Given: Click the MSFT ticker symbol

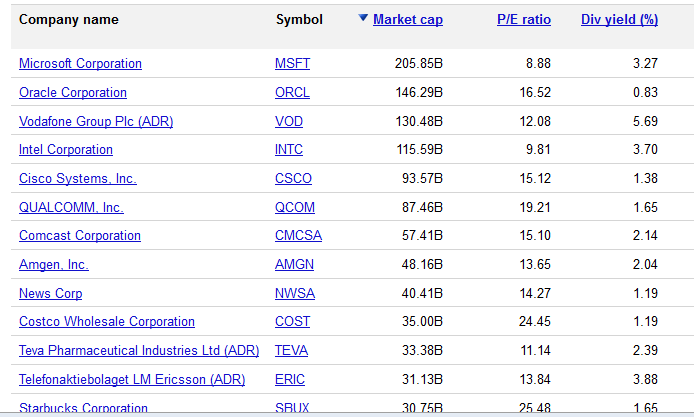Looking at the screenshot, I should (292, 63).
